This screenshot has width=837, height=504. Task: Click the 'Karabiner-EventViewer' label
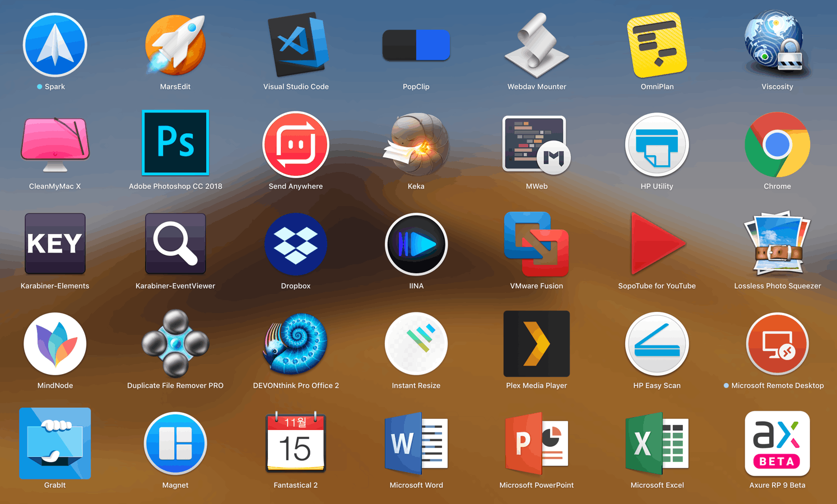tap(175, 286)
